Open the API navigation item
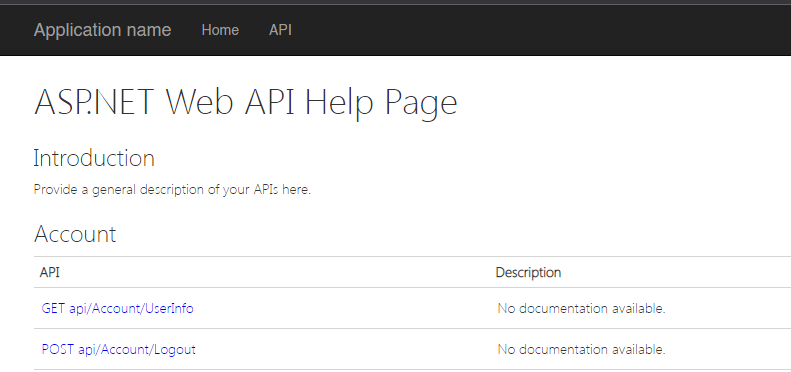Image resolution: width=791 pixels, height=372 pixels. coord(280,30)
